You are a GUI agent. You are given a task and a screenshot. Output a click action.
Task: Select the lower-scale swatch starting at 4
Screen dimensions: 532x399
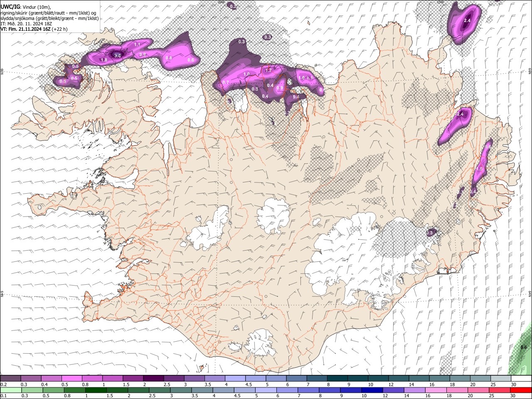[x=223, y=390]
